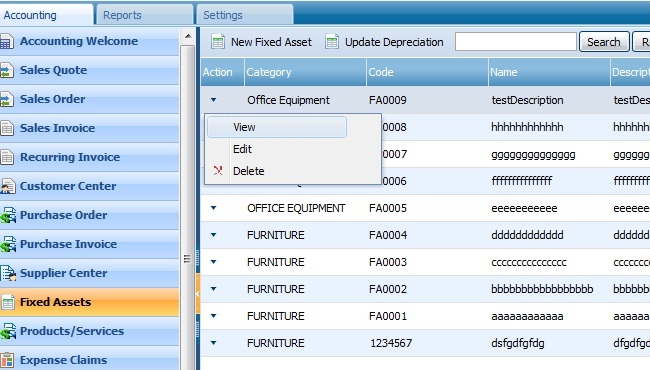Image resolution: width=650 pixels, height=370 pixels.
Task: Open the Sales Quote section
Action: (x=90, y=70)
